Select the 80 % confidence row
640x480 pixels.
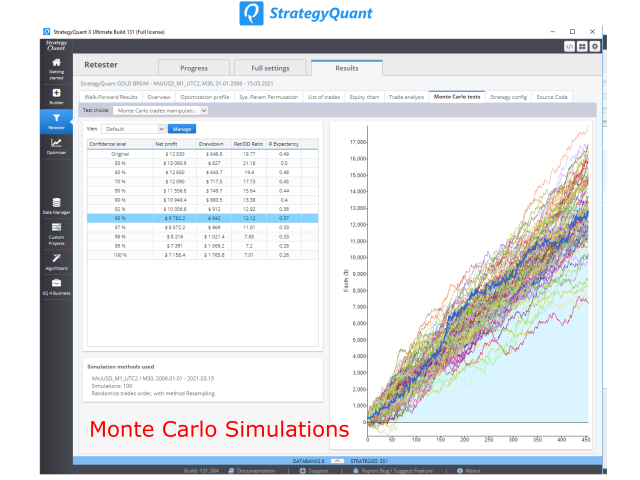click(203, 191)
